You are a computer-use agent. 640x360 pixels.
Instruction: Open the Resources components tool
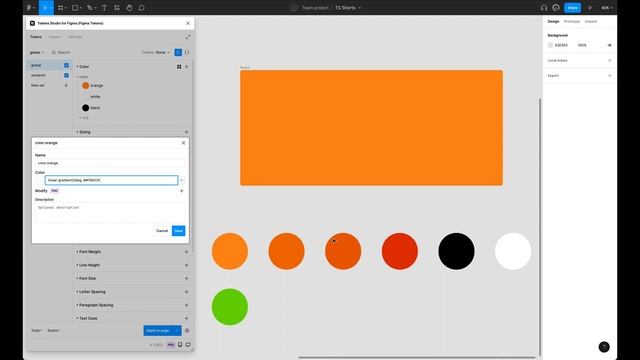pyautogui.click(x=117, y=7)
